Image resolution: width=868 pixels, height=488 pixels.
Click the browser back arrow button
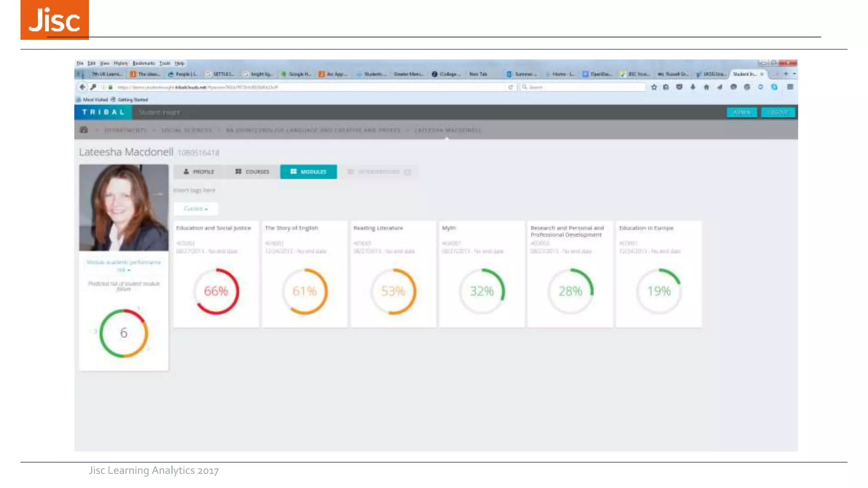point(82,87)
